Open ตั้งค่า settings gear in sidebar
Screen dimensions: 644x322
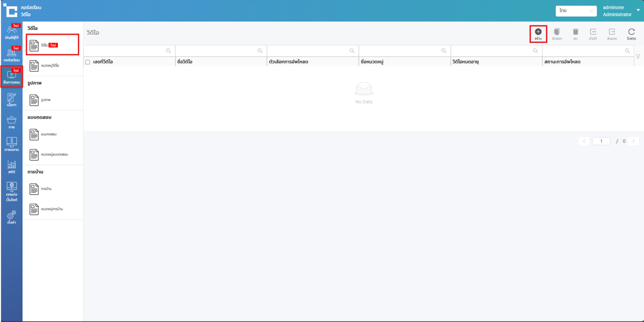point(11,217)
